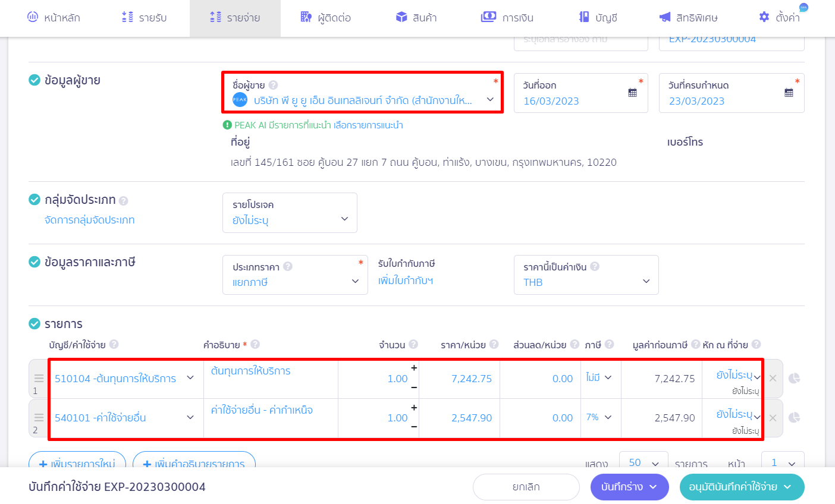The width and height of the screenshot is (835, 504).
Task: Open the ผู้ติดต่อ contacts menu
Action: [326, 18]
